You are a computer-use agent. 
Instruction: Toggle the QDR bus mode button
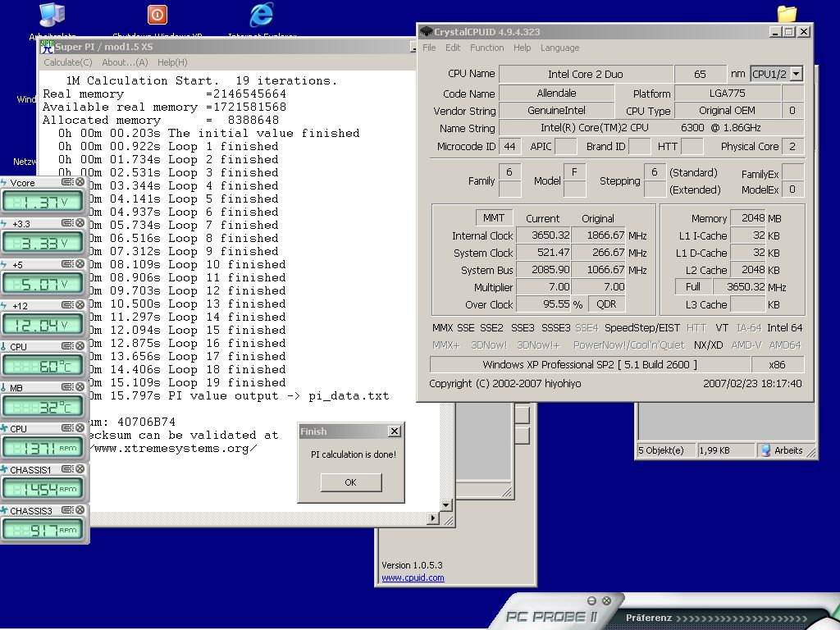click(x=606, y=304)
